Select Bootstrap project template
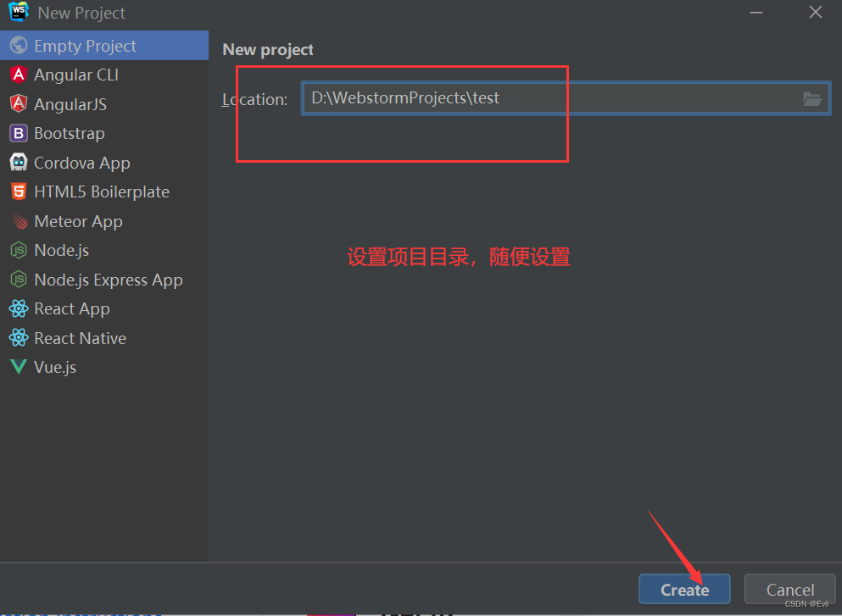 pos(104,133)
